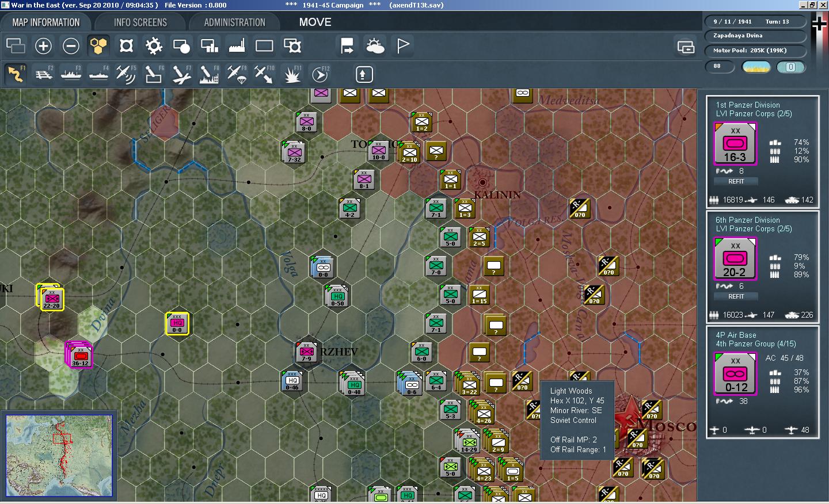Toggle the rectangle-with-circle unit display icon
Screen dimensions: 829x504
click(181, 45)
